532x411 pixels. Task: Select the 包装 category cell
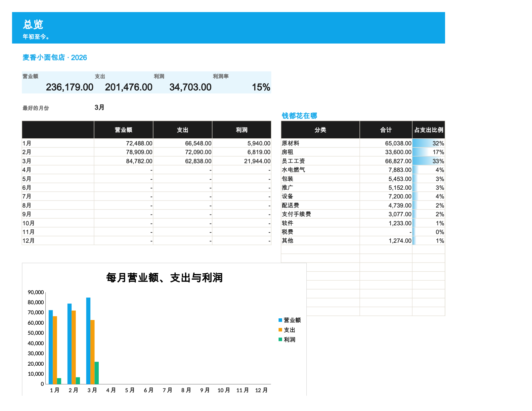(x=320, y=179)
